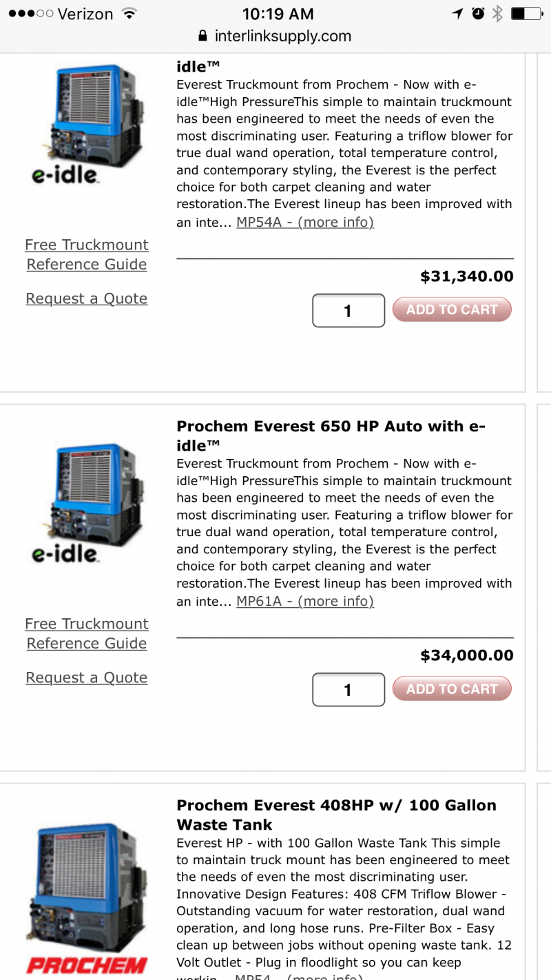Tap the Bluetooth status icon

click(x=497, y=14)
